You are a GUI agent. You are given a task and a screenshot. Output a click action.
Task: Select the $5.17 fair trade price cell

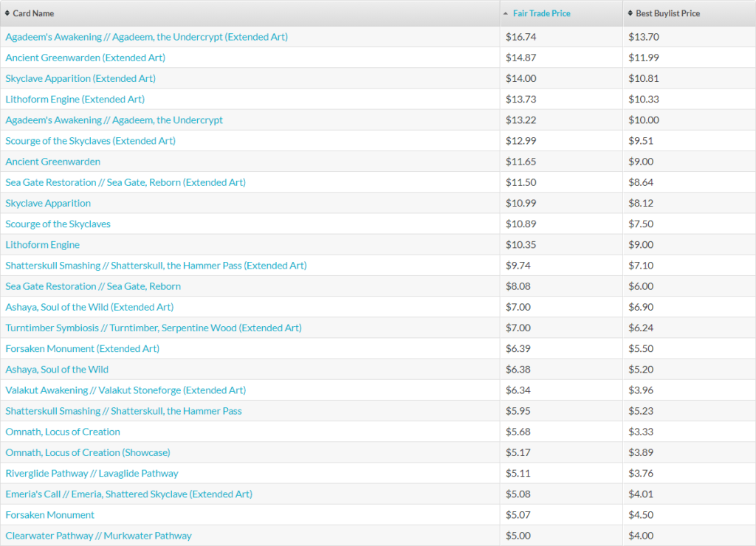561,452
